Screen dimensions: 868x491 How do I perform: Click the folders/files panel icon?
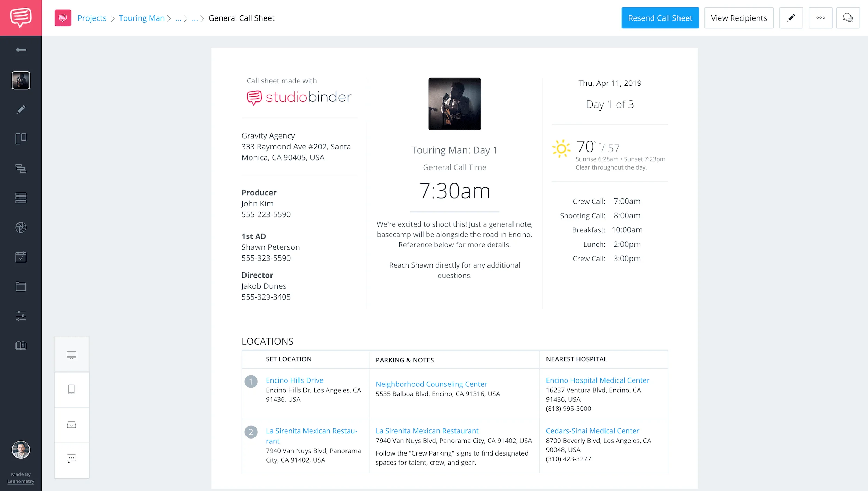pos(21,287)
